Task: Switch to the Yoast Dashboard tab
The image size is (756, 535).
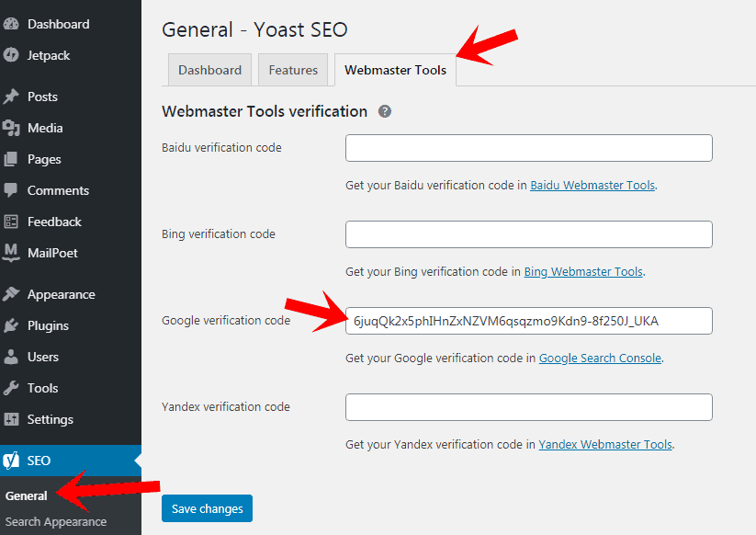Action: tap(209, 70)
